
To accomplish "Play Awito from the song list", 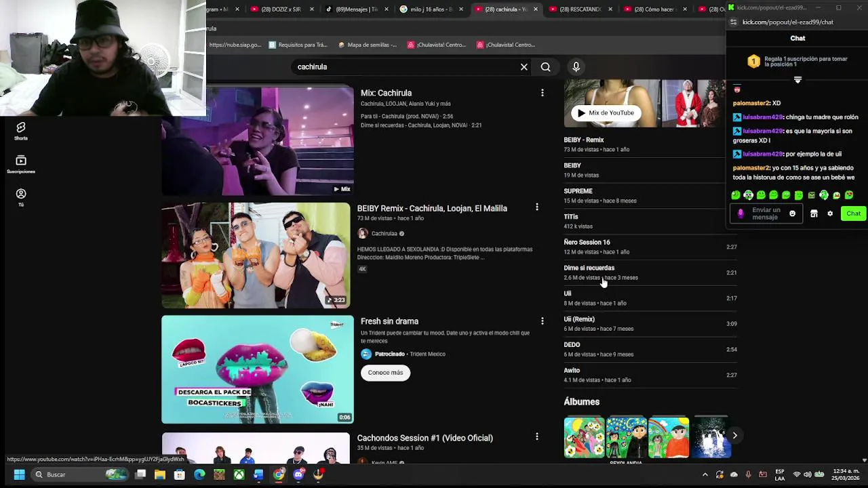I will tap(650, 375).
